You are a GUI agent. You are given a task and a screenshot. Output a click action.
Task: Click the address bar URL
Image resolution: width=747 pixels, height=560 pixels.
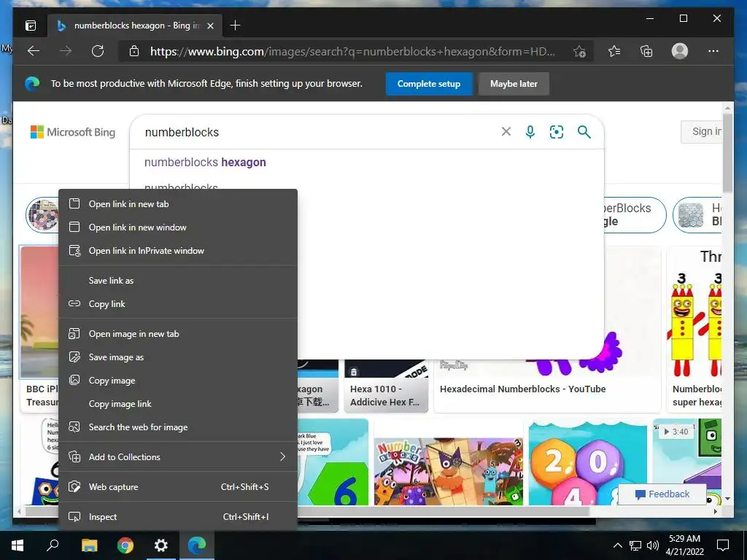[352, 52]
